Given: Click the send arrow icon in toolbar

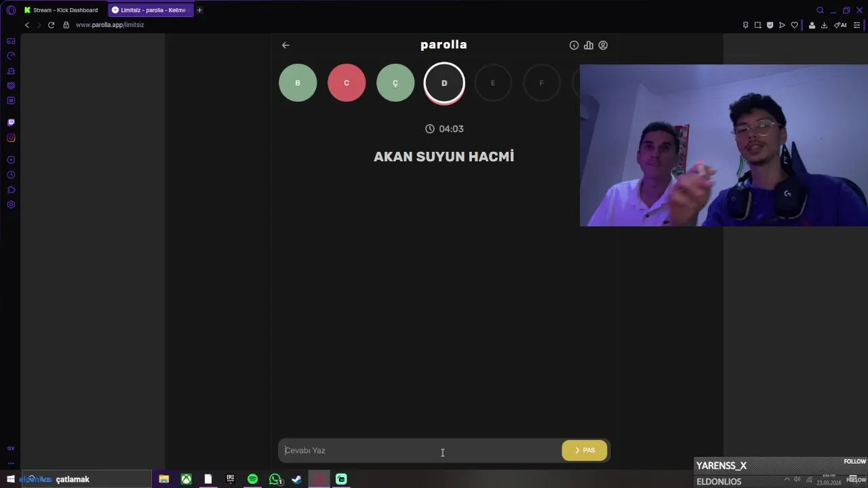Looking at the screenshot, I should click(x=782, y=25).
